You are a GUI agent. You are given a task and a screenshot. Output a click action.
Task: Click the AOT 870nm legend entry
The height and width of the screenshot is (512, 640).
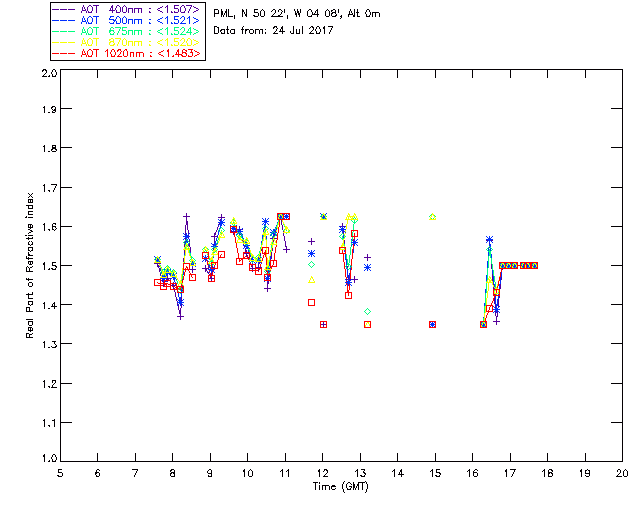[x=126, y=42]
